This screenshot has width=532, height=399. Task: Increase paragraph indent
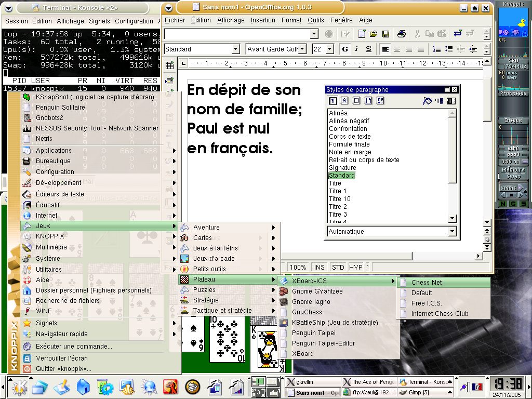(x=473, y=49)
